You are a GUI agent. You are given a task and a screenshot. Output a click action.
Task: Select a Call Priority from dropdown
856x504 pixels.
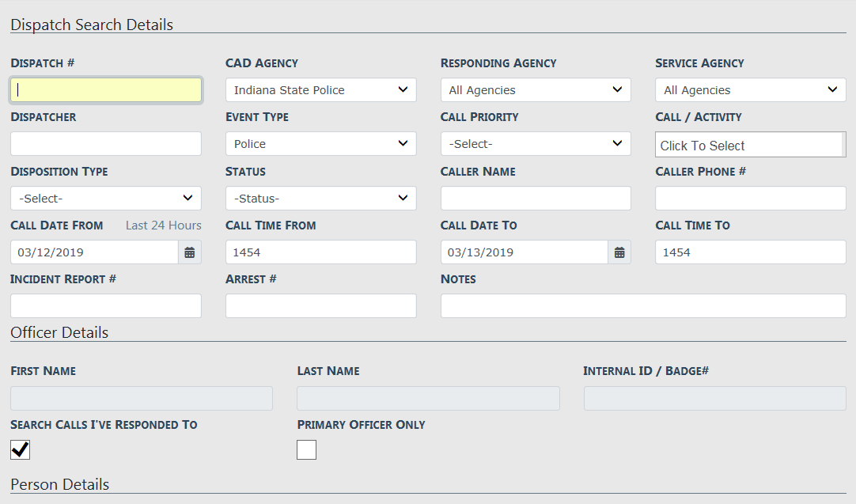pyautogui.click(x=536, y=144)
